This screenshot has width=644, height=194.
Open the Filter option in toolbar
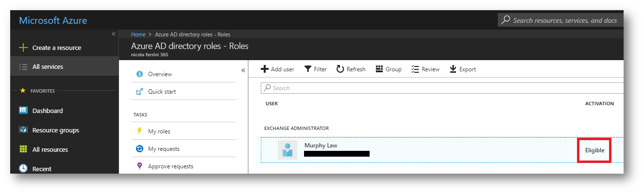pyautogui.click(x=315, y=69)
